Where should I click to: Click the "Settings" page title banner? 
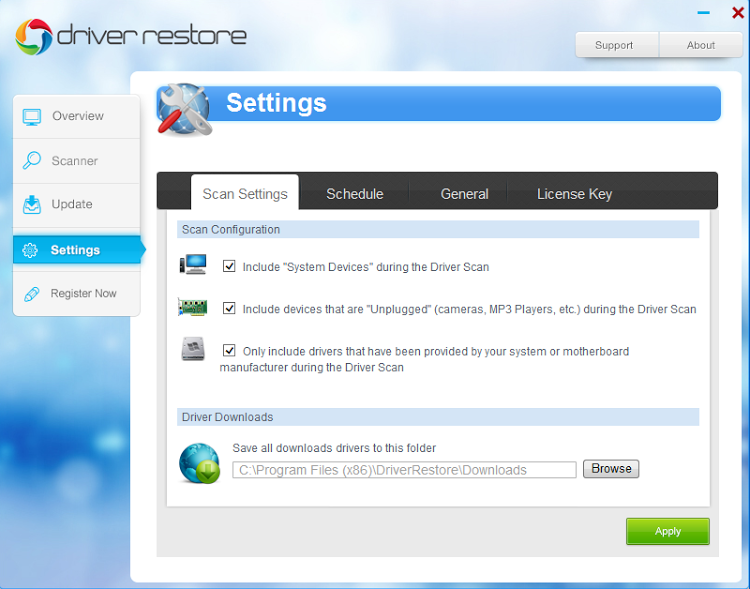click(x=438, y=103)
